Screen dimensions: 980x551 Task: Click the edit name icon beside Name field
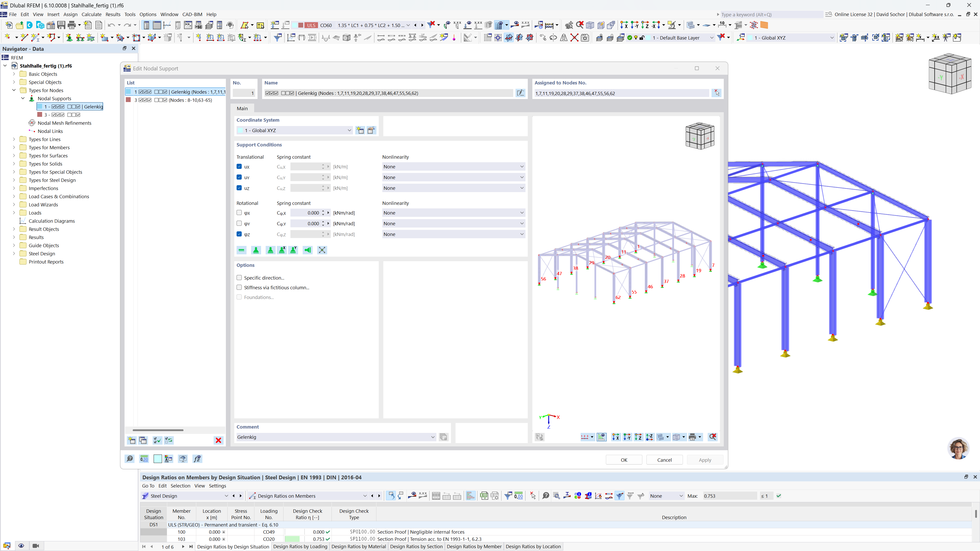(520, 93)
